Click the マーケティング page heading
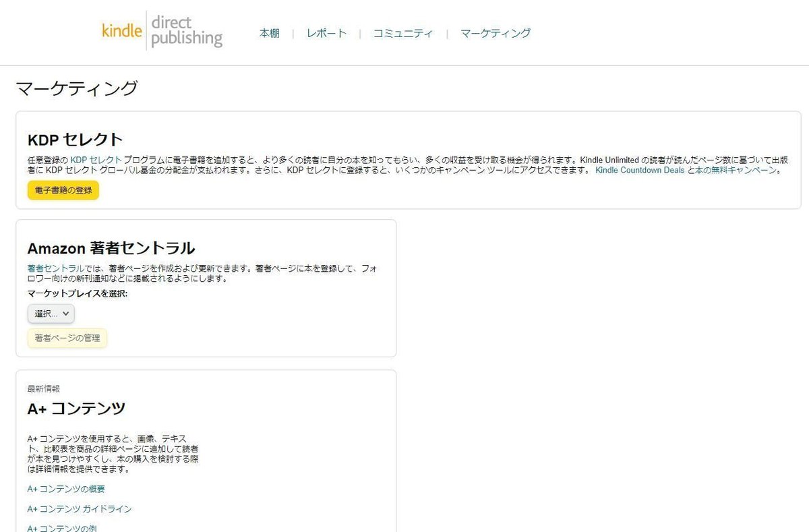The width and height of the screenshot is (809, 532). 77,88
